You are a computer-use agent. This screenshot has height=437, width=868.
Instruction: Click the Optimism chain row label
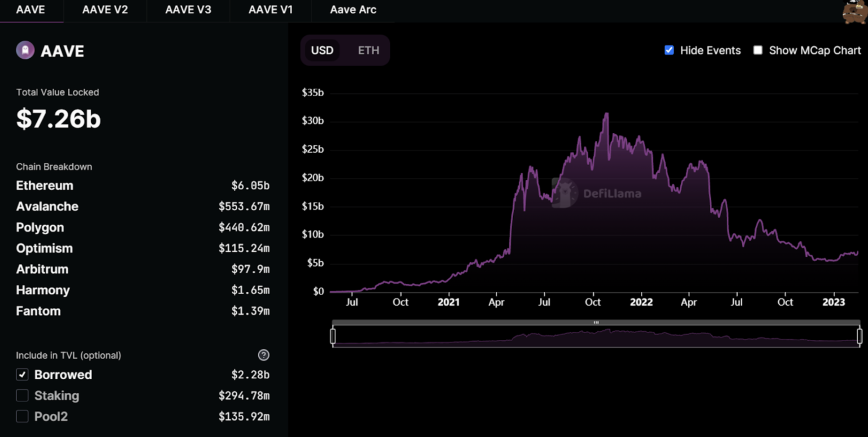[x=44, y=248]
